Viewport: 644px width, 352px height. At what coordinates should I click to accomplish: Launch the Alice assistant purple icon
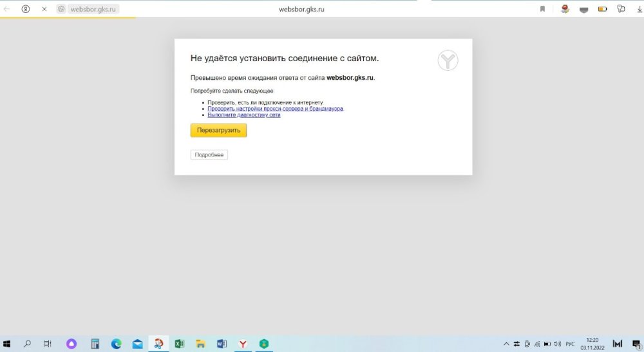pos(71,344)
